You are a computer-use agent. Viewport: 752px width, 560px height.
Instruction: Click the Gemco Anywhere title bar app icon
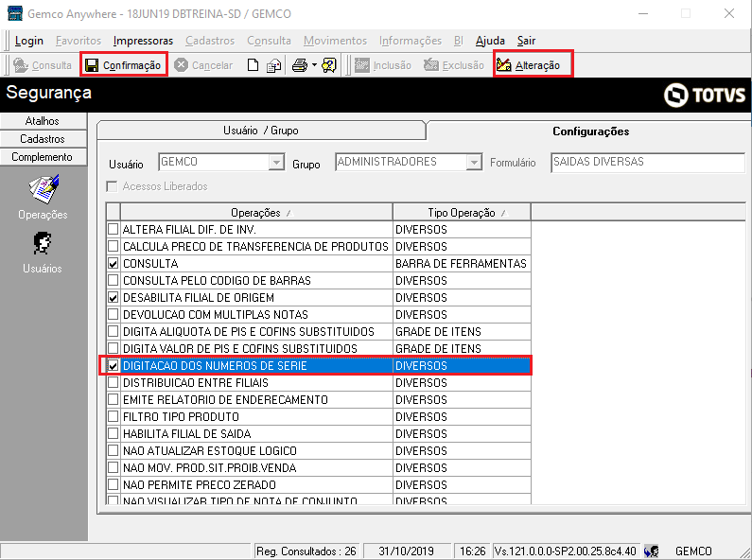[x=15, y=13]
